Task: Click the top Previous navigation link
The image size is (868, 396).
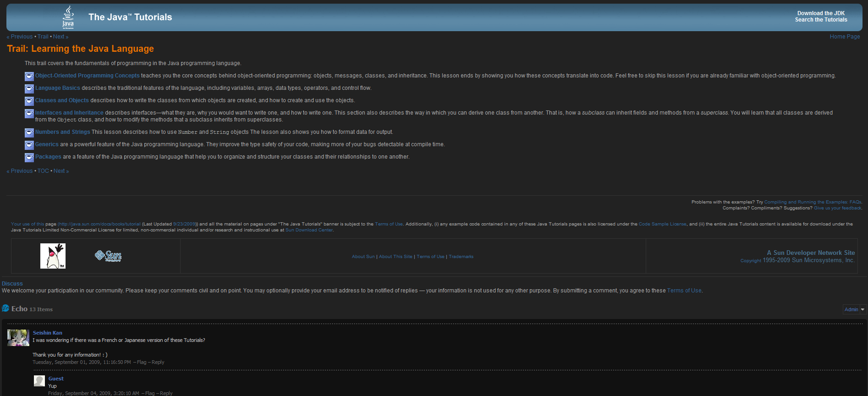Action: 20,37
